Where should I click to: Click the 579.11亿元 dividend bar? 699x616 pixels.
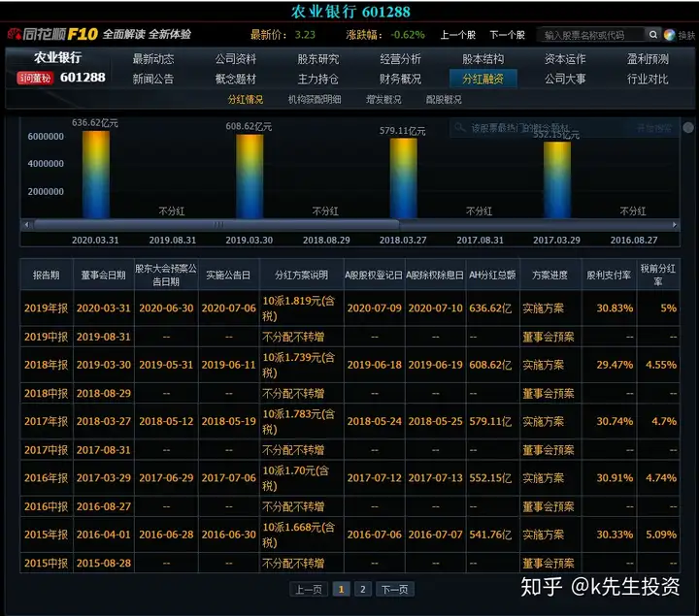coord(404,178)
